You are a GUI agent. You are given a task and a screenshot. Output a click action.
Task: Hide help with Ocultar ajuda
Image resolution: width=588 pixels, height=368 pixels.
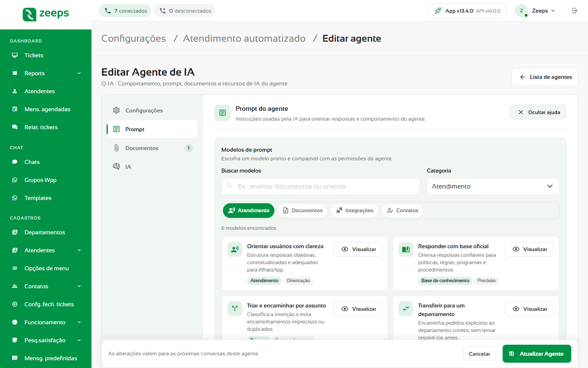pyautogui.click(x=538, y=112)
